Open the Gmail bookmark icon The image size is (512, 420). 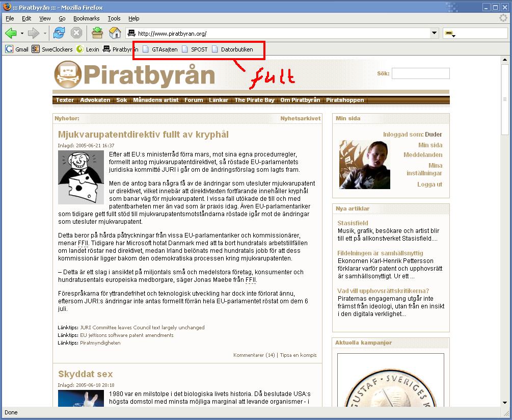tap(9, 49)
